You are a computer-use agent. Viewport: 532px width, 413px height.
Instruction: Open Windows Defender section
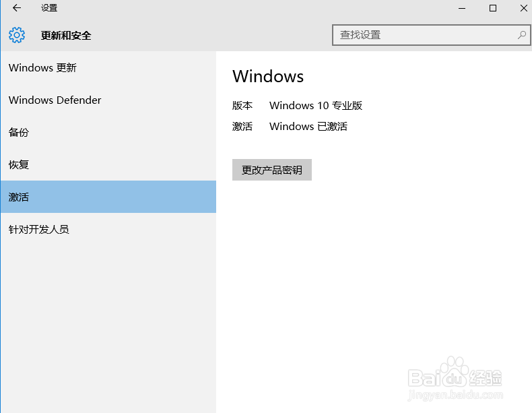click(x=108, y=100)
